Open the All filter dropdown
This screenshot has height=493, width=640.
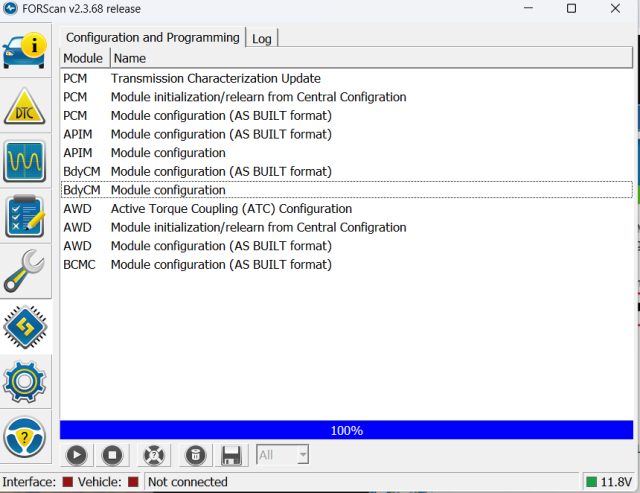tap(282, 455)
